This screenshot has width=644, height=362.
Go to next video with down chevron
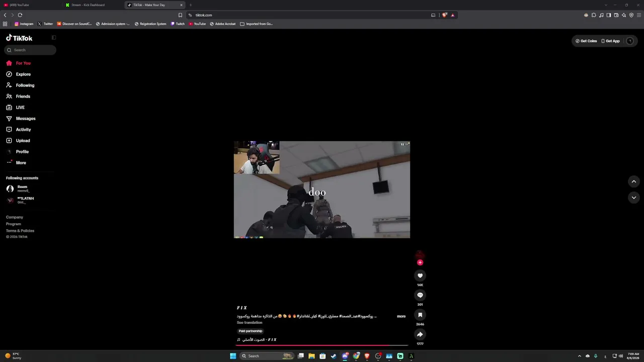pos(634,198)
